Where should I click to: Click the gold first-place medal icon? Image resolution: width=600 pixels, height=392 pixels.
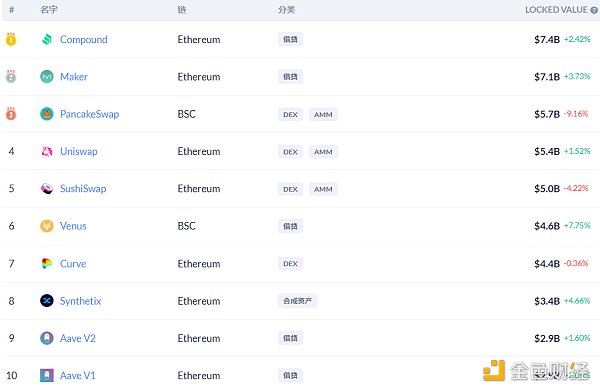coord(11,39)
